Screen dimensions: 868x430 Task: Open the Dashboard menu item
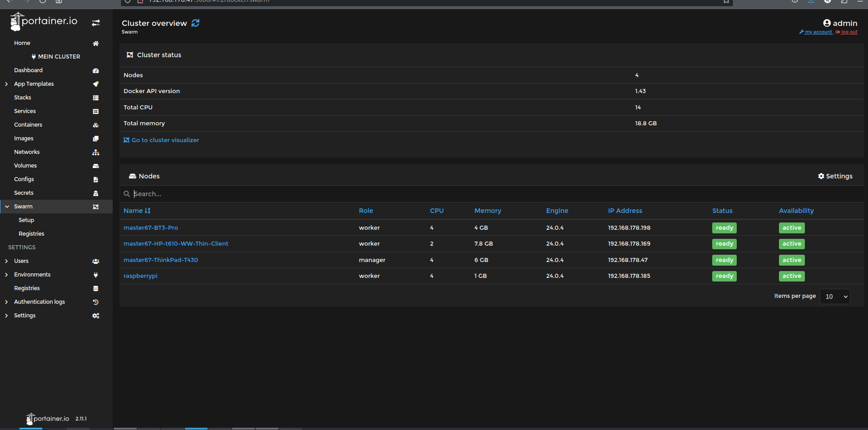pyautogui.click(x=28, y=70)
